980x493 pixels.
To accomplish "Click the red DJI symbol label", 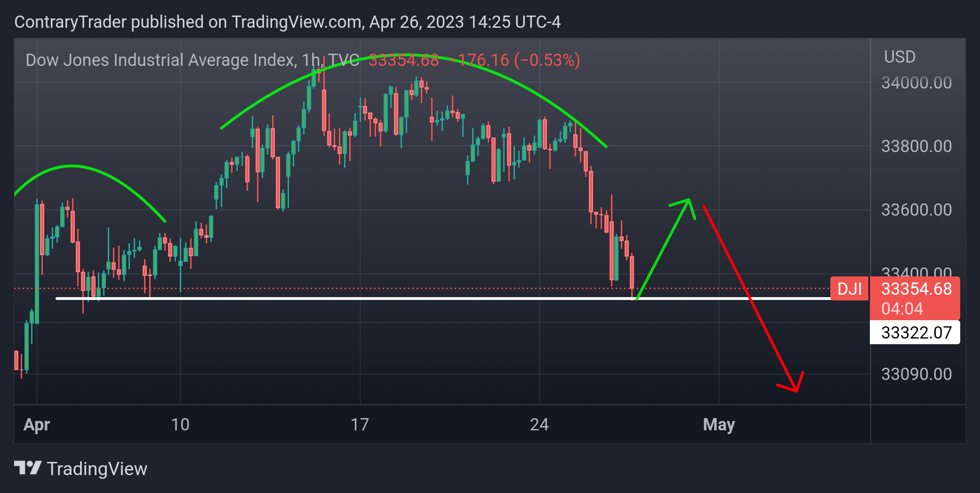I will point(850,289).
